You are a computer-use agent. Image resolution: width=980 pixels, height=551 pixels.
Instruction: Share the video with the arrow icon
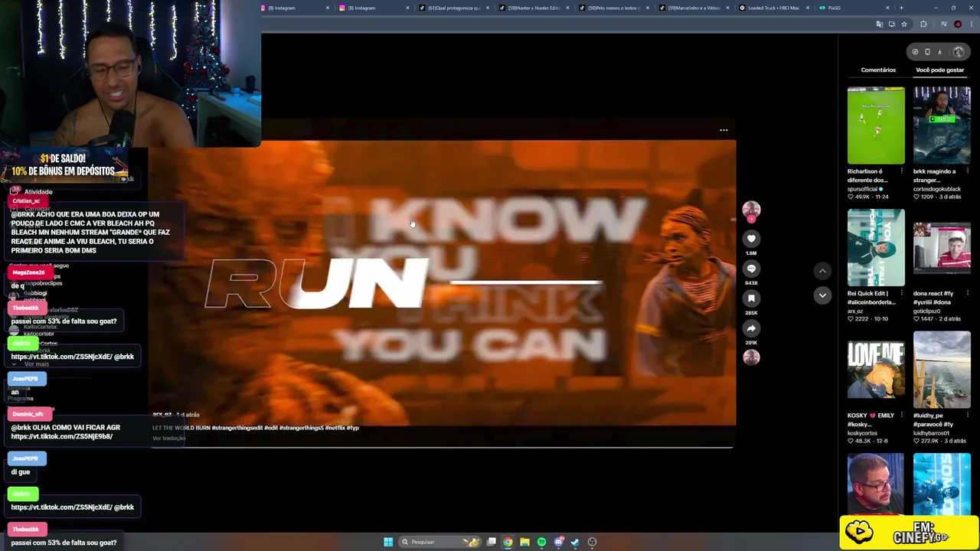click(751, 328)
